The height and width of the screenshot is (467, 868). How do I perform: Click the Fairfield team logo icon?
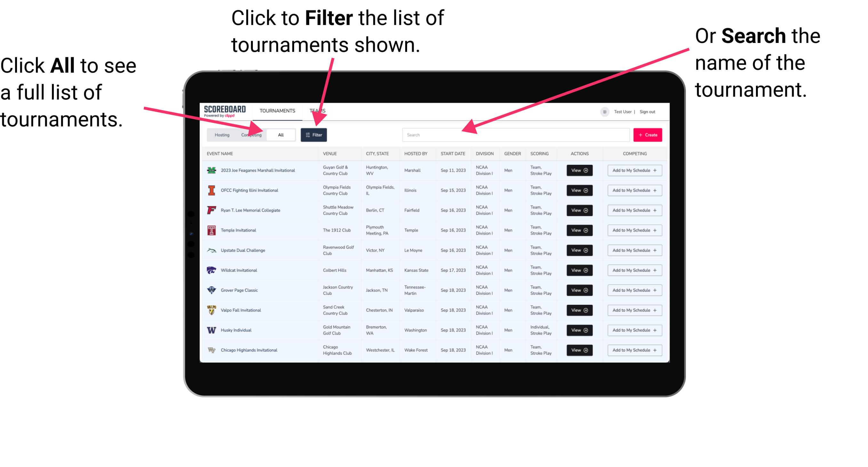(212, 210)
